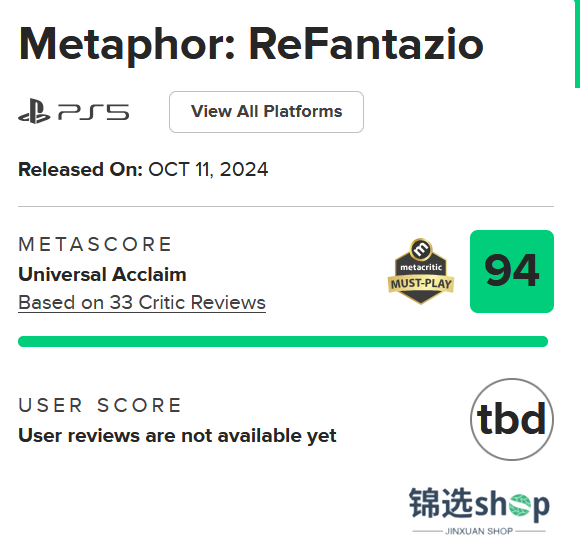Viewport: 580px width, 536px height.
Task: Click User reviews are not available yet text
Action: coord(177,435)
